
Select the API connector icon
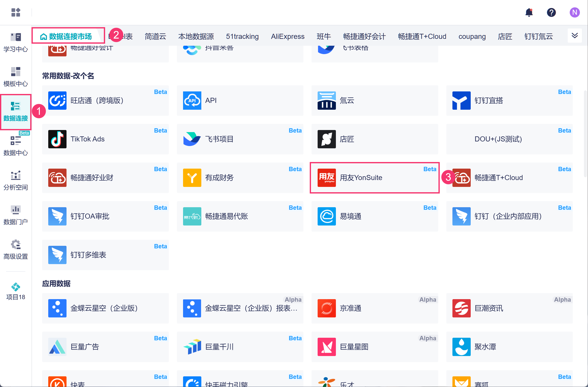[x=192, y=101]
